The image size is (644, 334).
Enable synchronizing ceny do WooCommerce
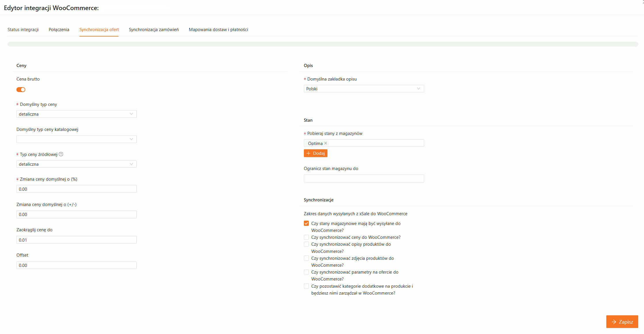(x=306, y=237)
